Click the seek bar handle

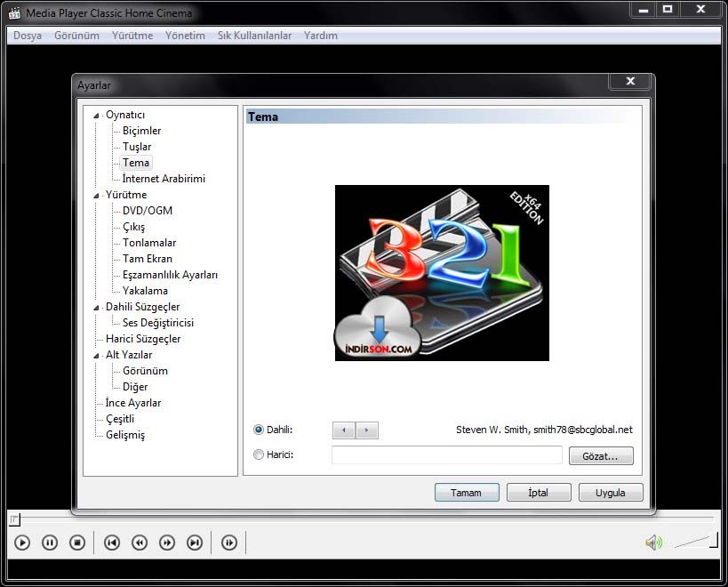point(14,519)
